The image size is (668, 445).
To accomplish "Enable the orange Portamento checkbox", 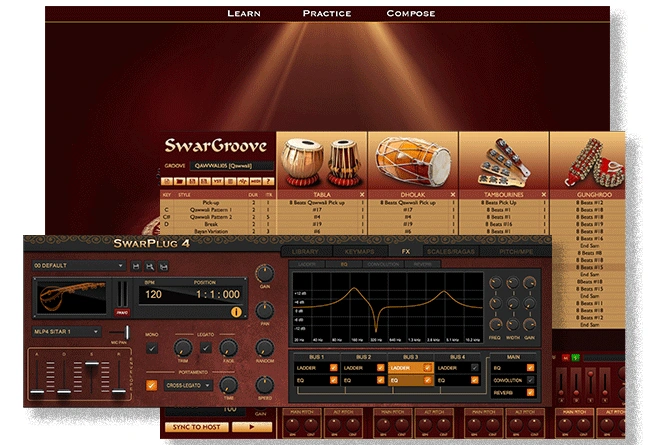I will click(152, 384).
